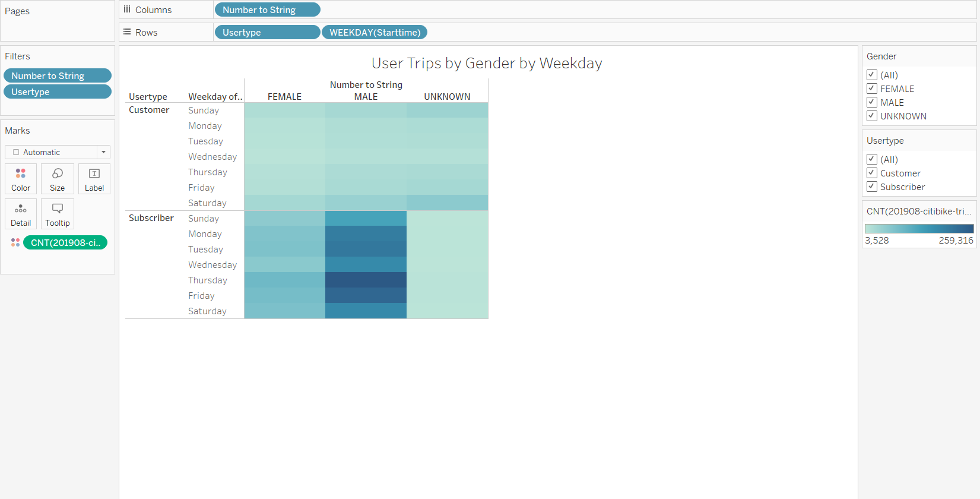
Task: Click the color legend gradient bar
Action: pos(919,229)
